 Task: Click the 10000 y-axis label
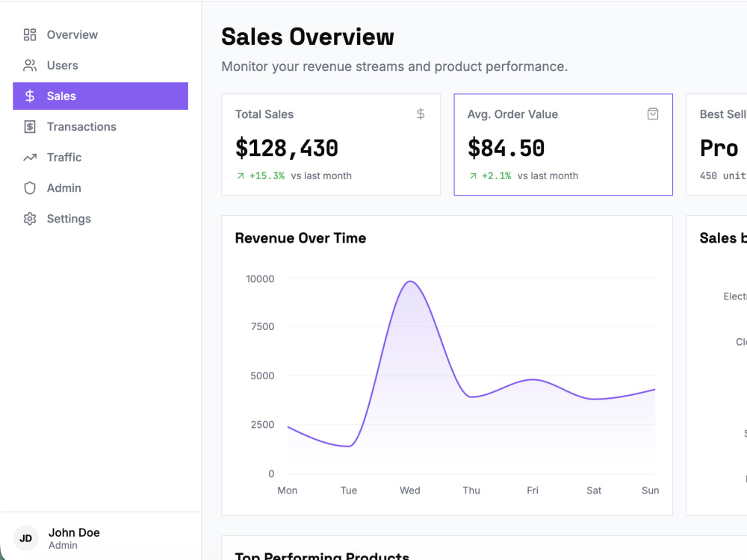point(260,279)
